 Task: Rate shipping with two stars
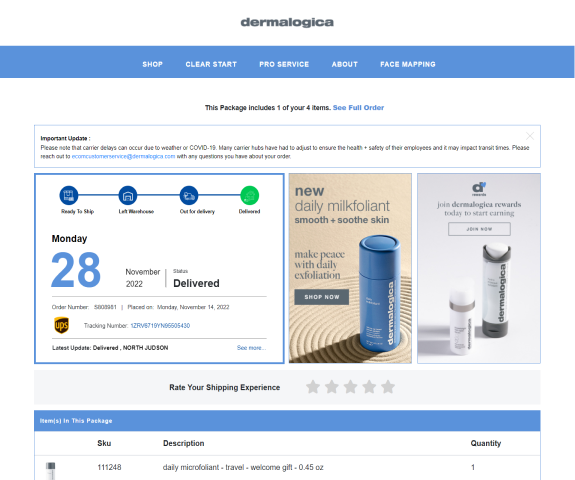(x=332, y=387)
